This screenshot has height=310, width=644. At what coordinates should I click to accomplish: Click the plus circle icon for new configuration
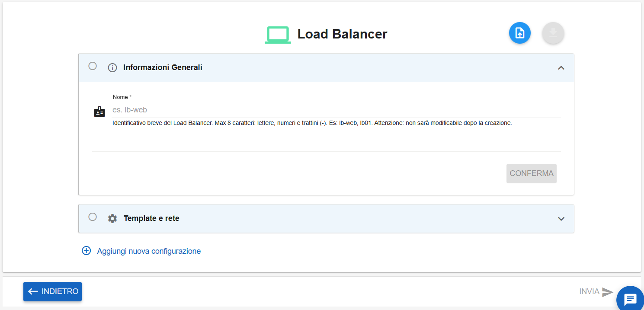[87, 251]
